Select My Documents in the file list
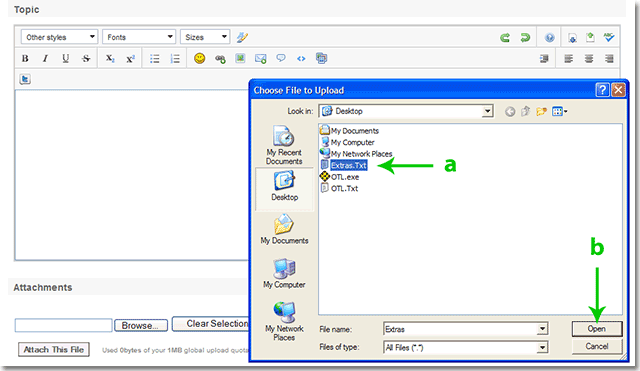This screenshot has width=640, height=371. click(x=349, y=131)
